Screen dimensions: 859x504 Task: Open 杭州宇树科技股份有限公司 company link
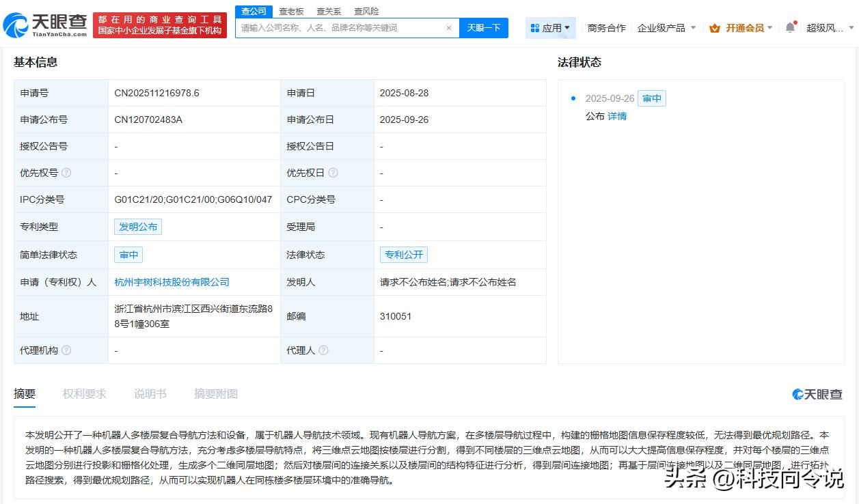[x=172, y=282]
